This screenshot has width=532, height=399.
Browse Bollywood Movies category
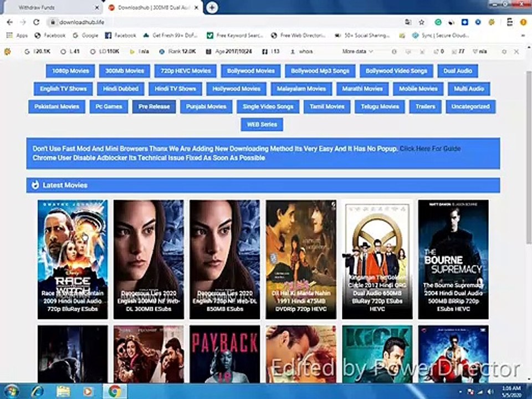250,71
